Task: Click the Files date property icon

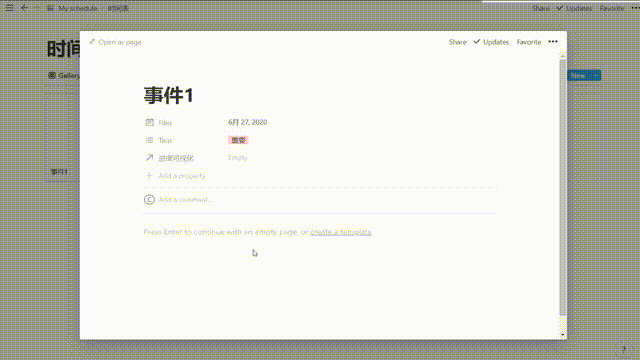Action: tap(149, 122)
